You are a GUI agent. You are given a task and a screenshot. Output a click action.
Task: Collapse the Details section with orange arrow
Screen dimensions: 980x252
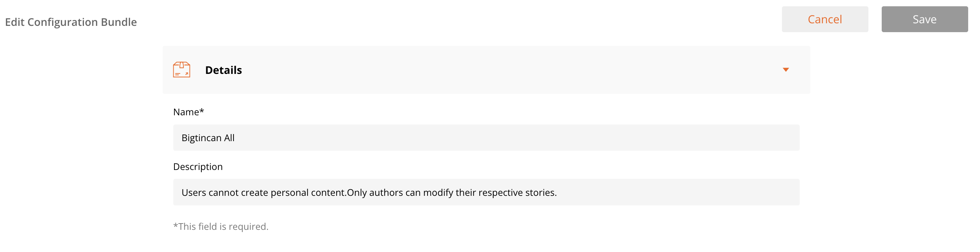786,70
